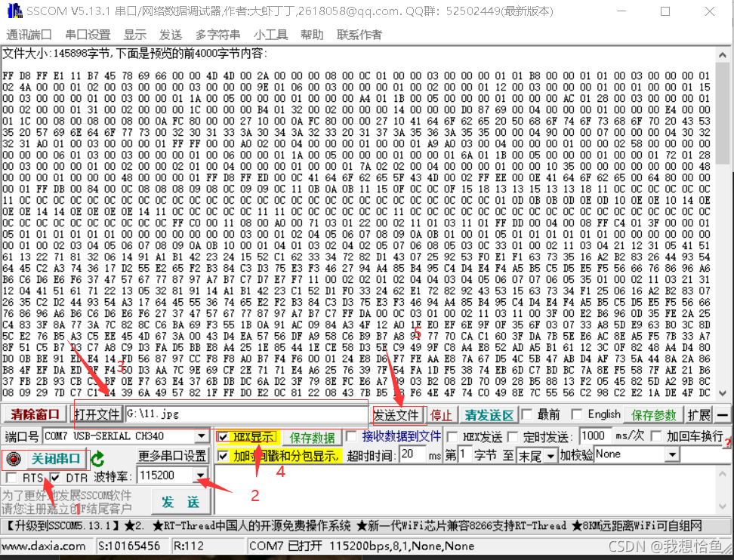This screenshot has width=734, height=560.
Task: Toggle the HEX显示 checkbox
Action: click(224, 437)
